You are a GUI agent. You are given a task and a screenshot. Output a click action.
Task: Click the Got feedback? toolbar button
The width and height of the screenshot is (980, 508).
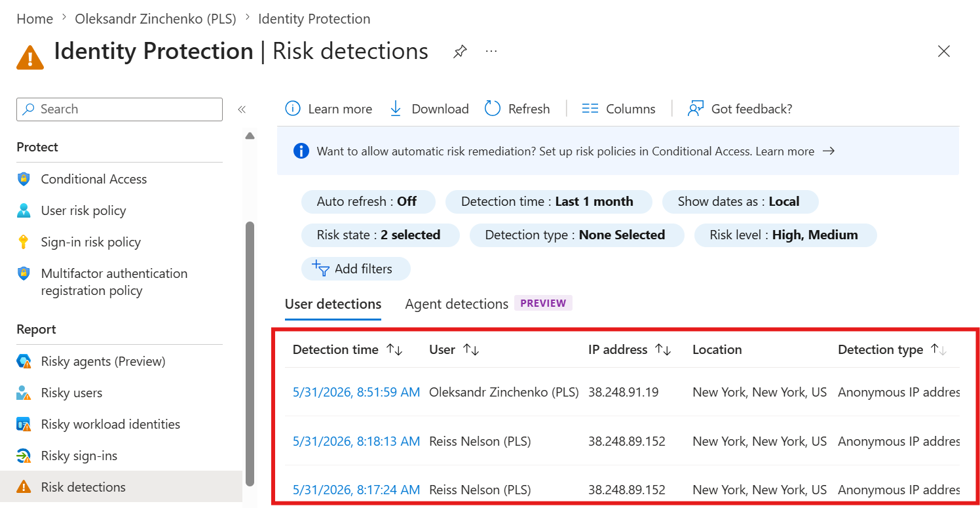tap(740, 109)
